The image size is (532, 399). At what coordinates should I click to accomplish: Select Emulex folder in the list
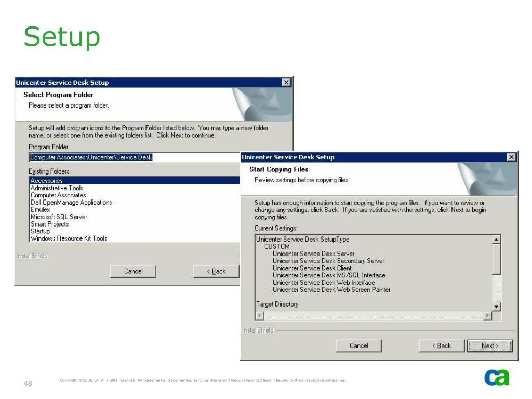click(x=40, y=210)
